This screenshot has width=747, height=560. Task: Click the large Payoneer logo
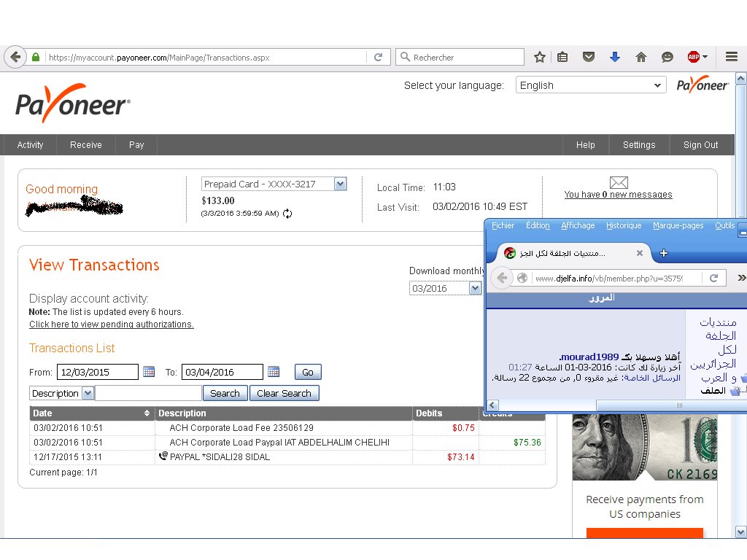coord(73,104)
